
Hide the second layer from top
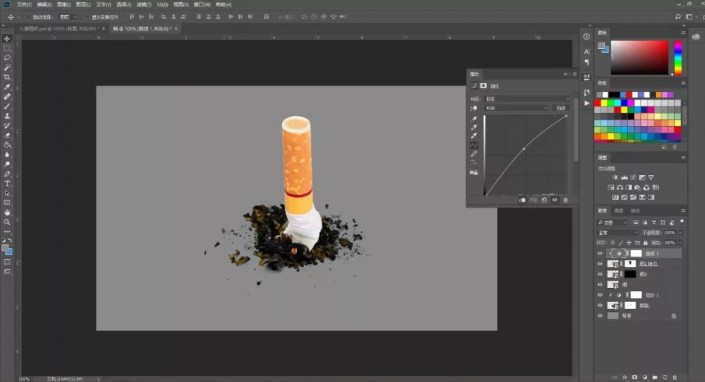point(600,264)
